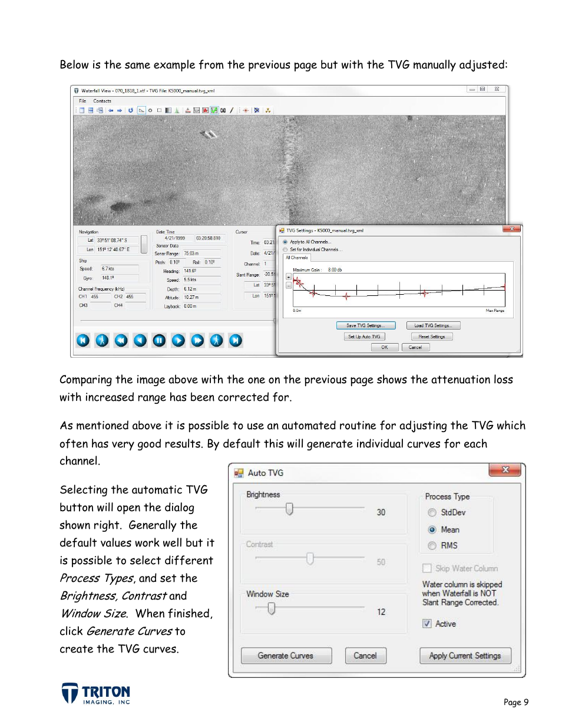Click Apply Current Settings button

[x=465, y=655]
